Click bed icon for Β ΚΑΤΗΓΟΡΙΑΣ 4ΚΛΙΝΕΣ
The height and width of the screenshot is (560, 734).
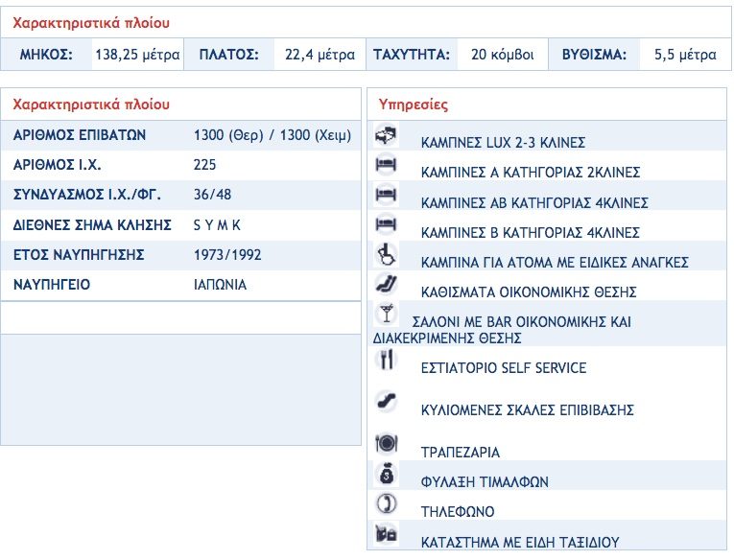387,225
